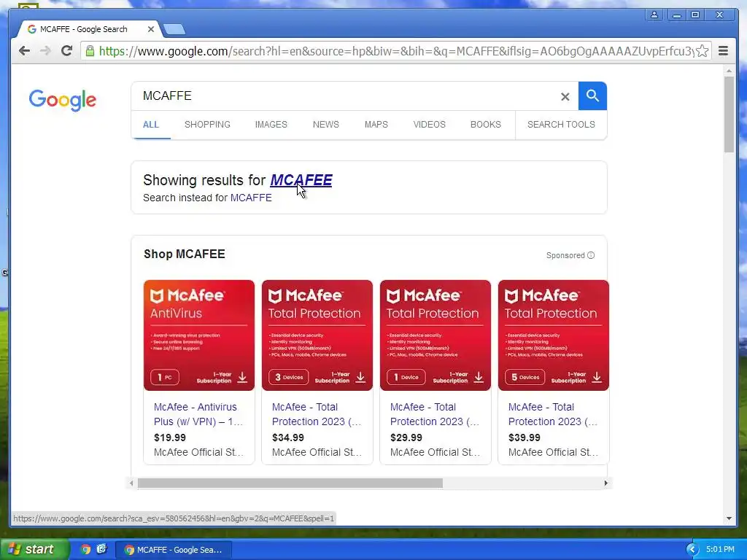Switch to the NEWS tab
Image resolution: width=747 pixels, height=560 pixels.
pos(326,125)
